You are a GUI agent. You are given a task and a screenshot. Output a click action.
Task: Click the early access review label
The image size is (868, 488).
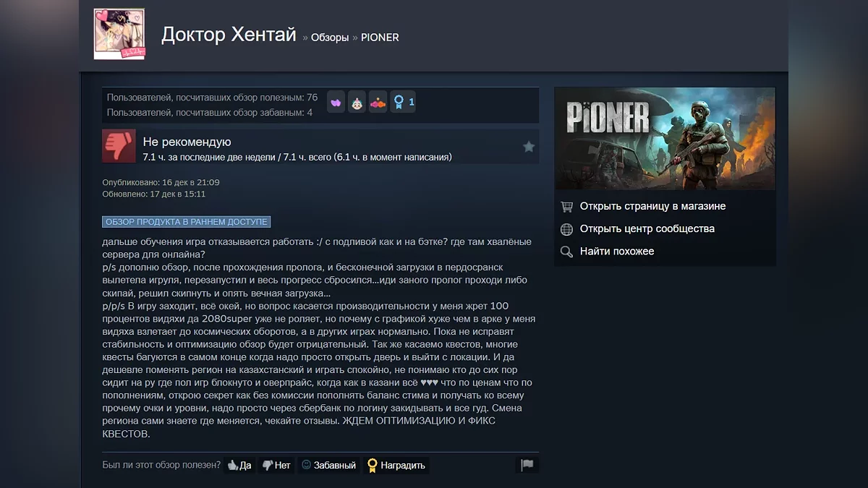[x=187, y=222]
